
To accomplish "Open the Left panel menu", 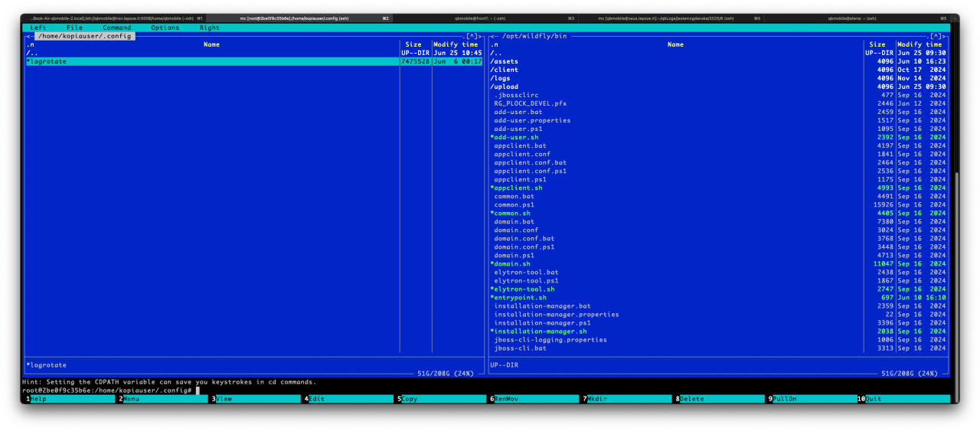I will point(38,28).
